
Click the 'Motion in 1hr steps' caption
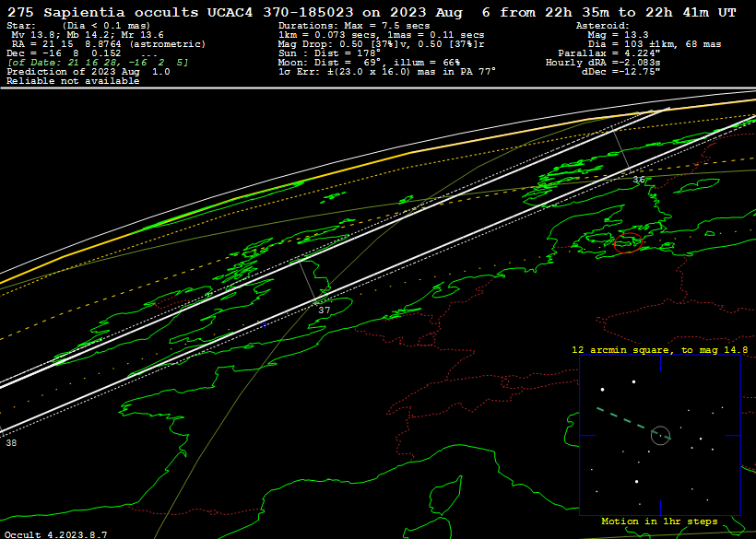point(659,521)
